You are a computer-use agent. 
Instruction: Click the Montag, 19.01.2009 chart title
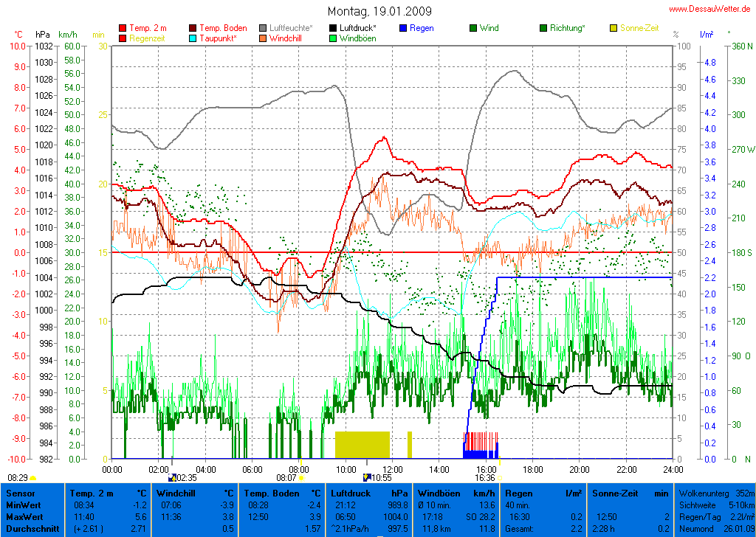coord(380,12)
